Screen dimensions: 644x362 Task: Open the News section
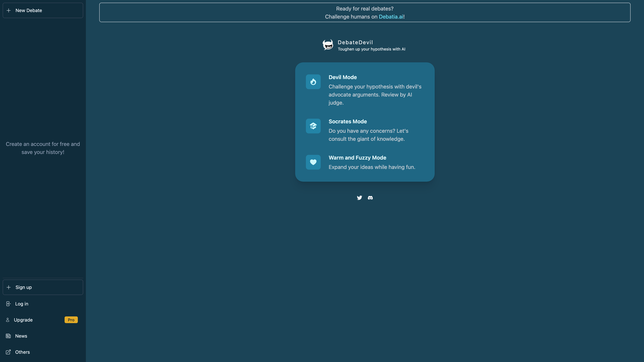pos(21,336)
